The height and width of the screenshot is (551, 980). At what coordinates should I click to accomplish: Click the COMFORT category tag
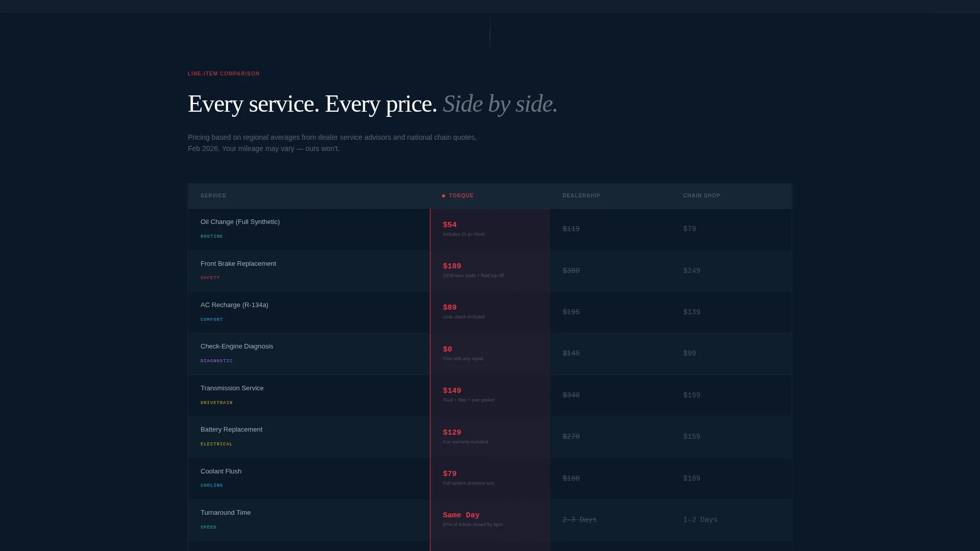click(x=212, y=320)
